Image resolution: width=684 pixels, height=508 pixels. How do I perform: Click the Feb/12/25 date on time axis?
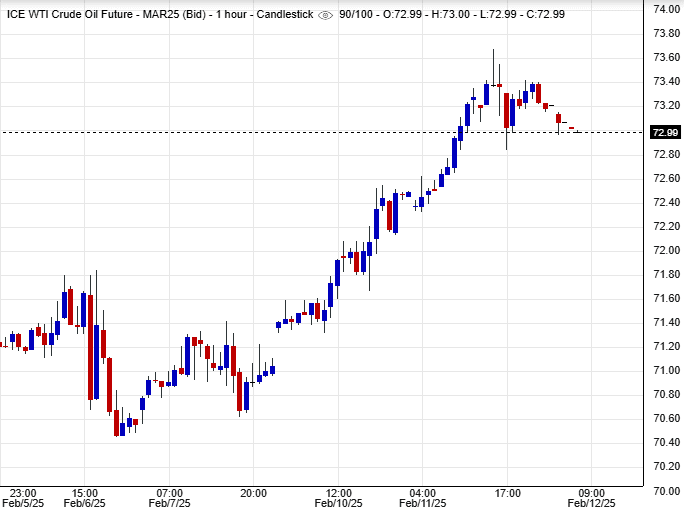click(592, 502)
